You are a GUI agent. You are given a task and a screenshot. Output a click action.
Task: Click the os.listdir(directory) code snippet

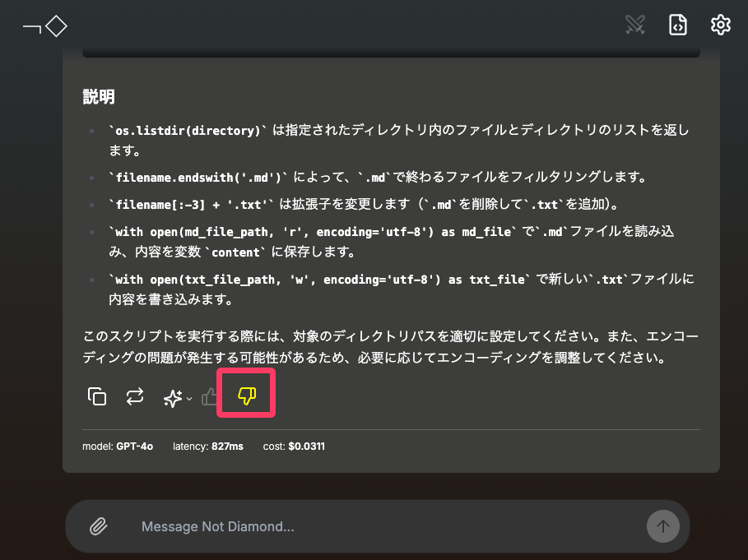point(188,131)
